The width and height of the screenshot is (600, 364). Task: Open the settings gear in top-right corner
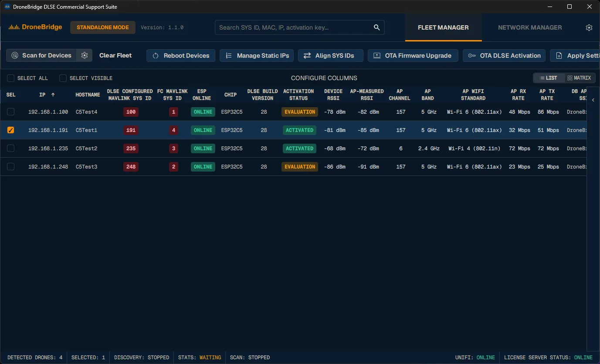(589, 27)
